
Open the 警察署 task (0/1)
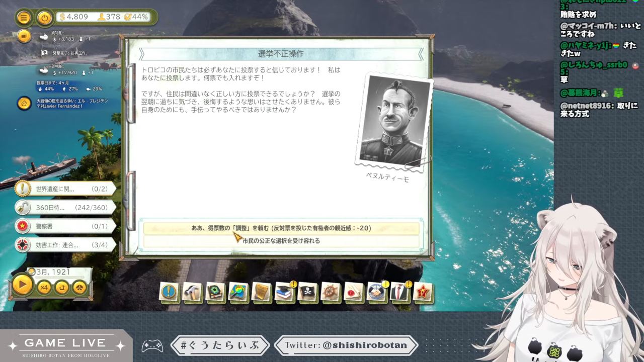[65, 226]
